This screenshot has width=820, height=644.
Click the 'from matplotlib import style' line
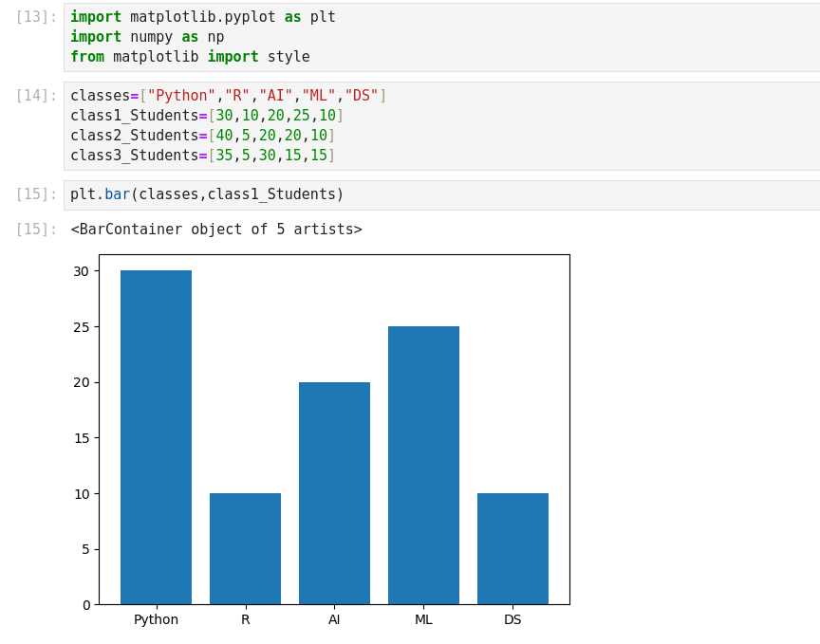(190, 57)
